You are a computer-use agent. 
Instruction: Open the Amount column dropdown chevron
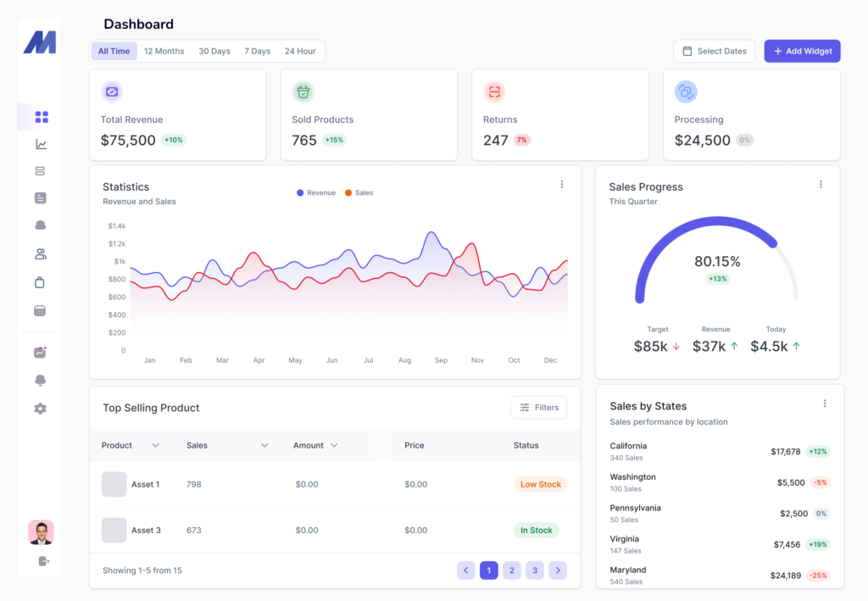334,446
